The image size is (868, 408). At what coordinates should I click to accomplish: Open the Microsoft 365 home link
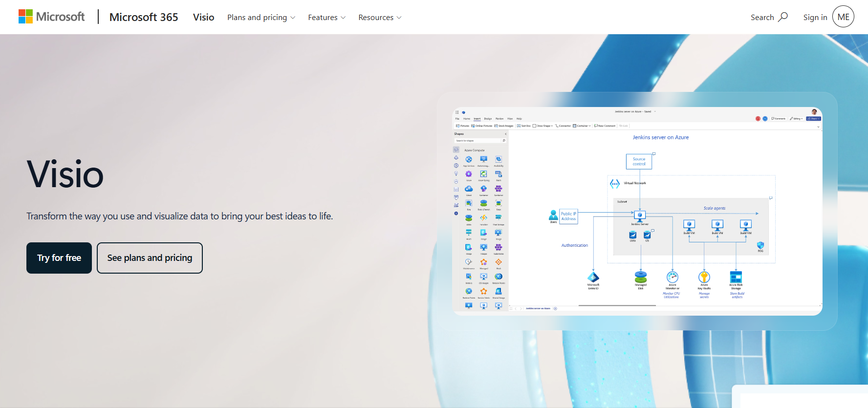144,17
